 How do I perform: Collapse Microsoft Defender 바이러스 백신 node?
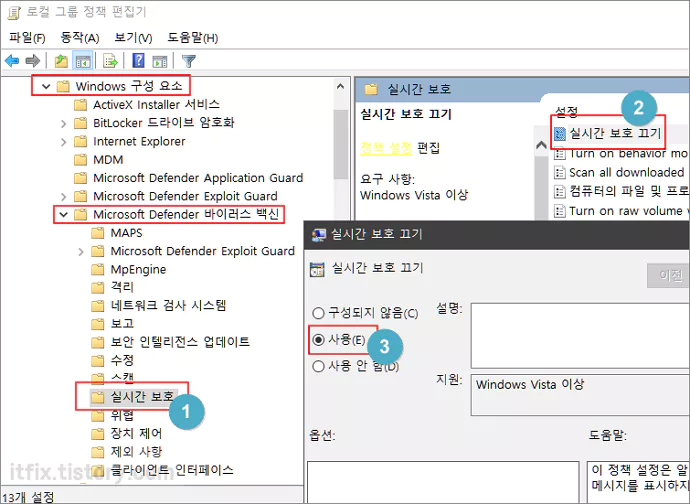[64, 214]
